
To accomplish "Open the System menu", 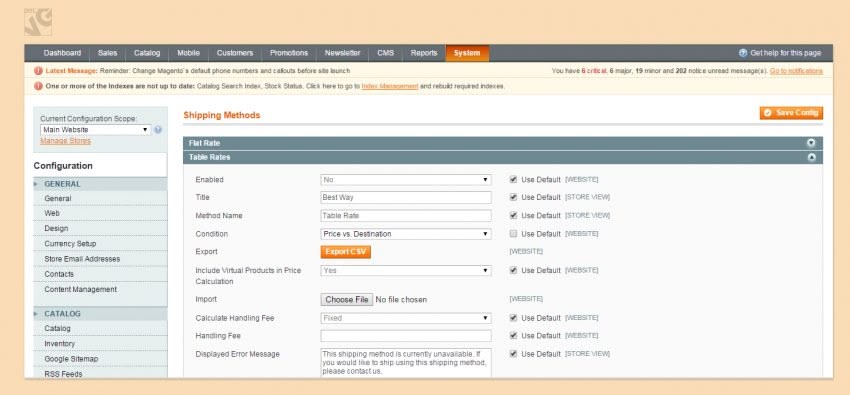I will 467,53.
